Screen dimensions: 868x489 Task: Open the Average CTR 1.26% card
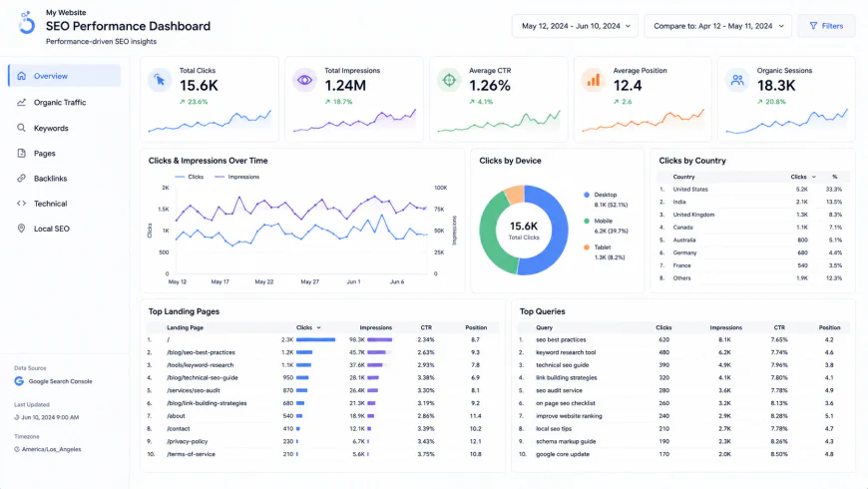click(499, 99)
